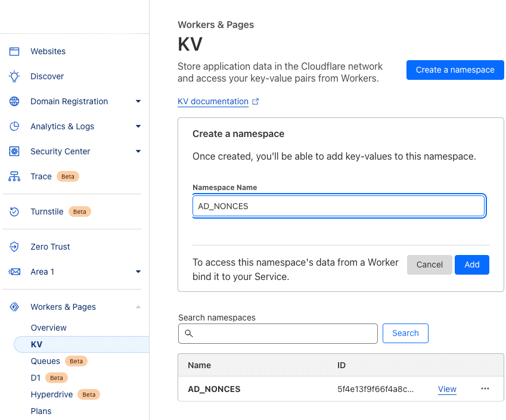
Task: View the AD_NONCES namespace details
Action: (x=447, y=388)
